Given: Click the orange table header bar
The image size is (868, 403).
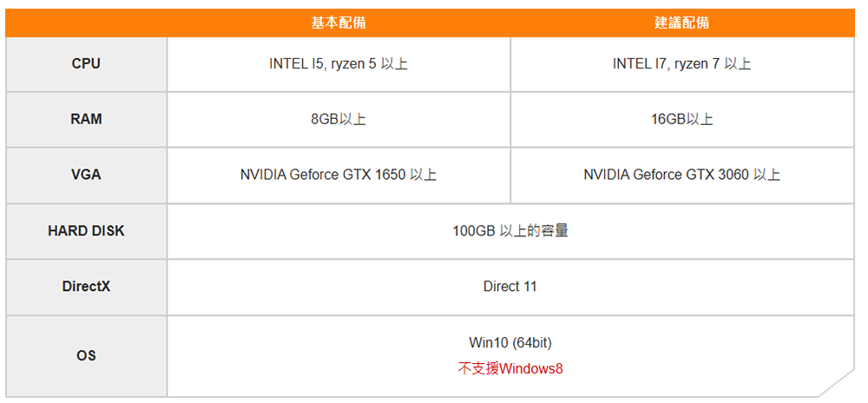Looking at the screenshot, I should (512, 23).
